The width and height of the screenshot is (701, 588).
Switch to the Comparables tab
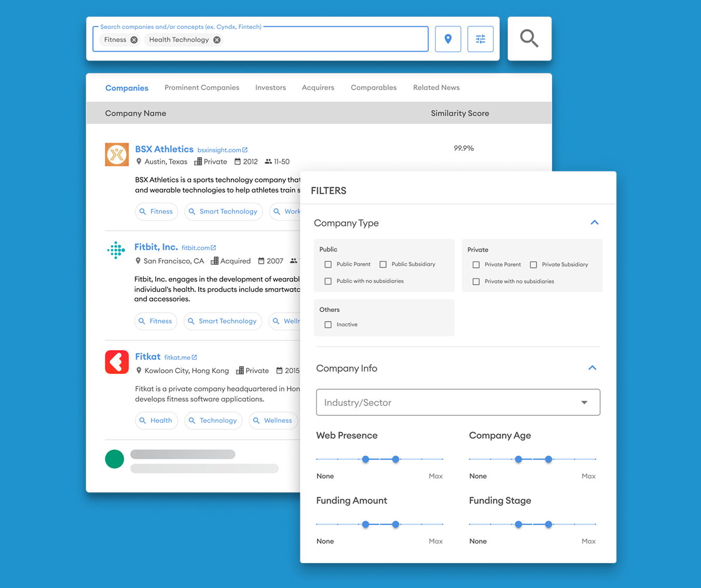click(x=374, y=88)
